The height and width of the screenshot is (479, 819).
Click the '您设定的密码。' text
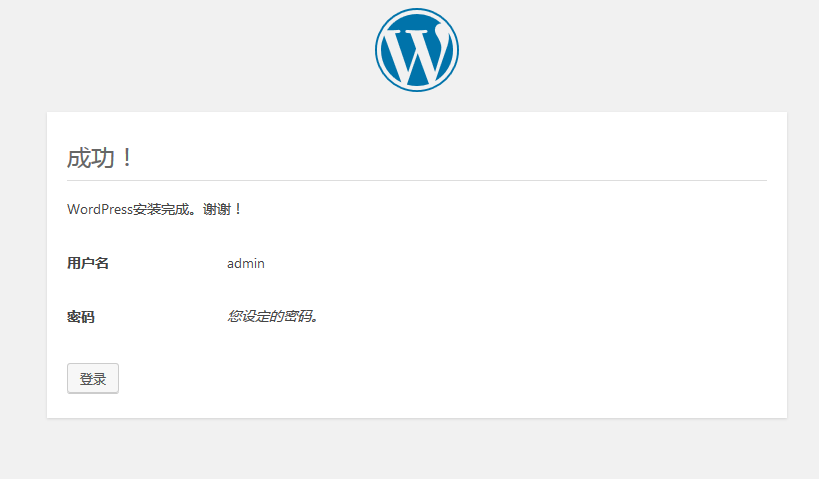tap(273, 316)
